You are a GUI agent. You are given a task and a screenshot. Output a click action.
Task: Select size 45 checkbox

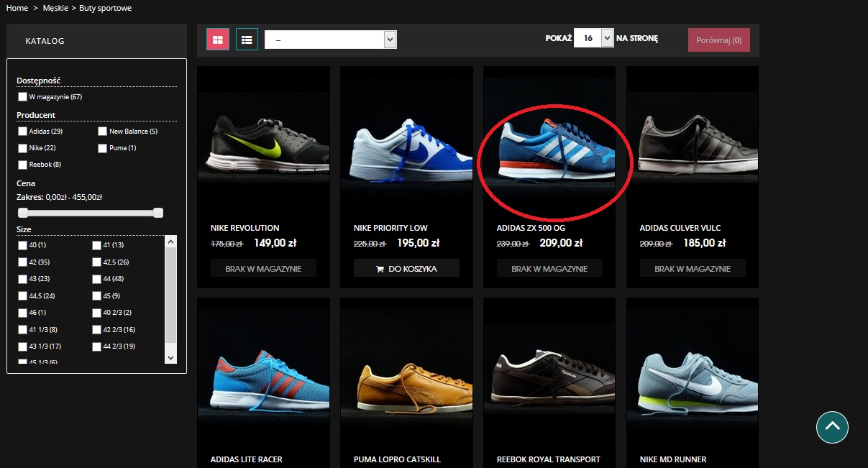[x=97, y=296]
